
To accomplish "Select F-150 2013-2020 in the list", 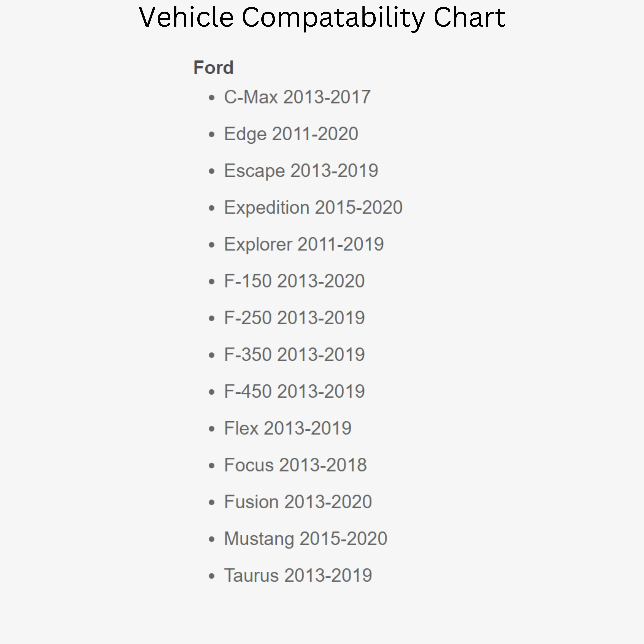I will 294,281.
